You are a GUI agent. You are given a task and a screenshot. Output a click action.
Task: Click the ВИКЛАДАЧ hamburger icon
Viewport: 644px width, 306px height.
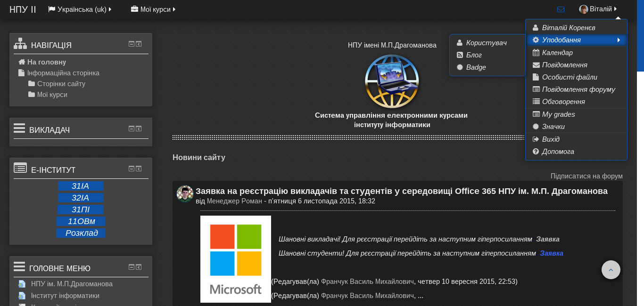[19, 128]
